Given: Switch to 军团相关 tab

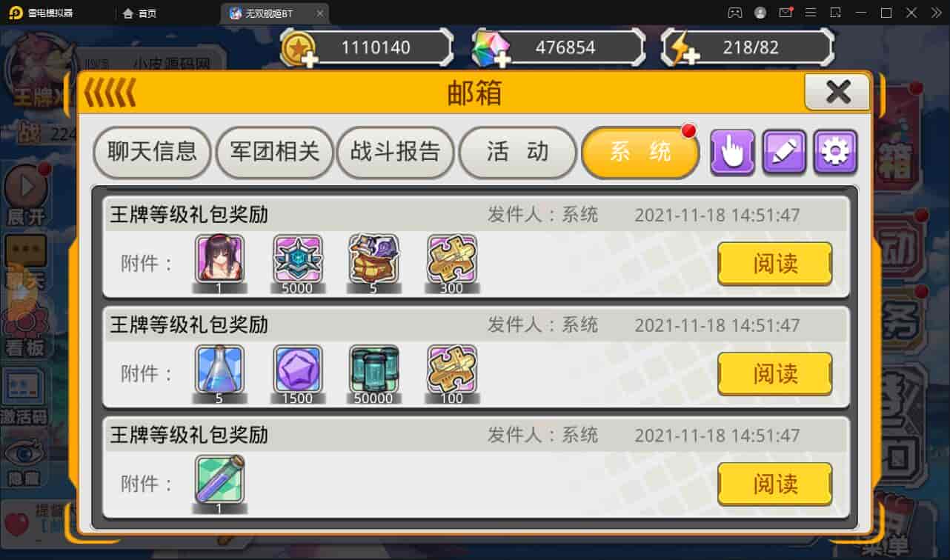Looking at the screenshot, I should (x=274, y=152).
